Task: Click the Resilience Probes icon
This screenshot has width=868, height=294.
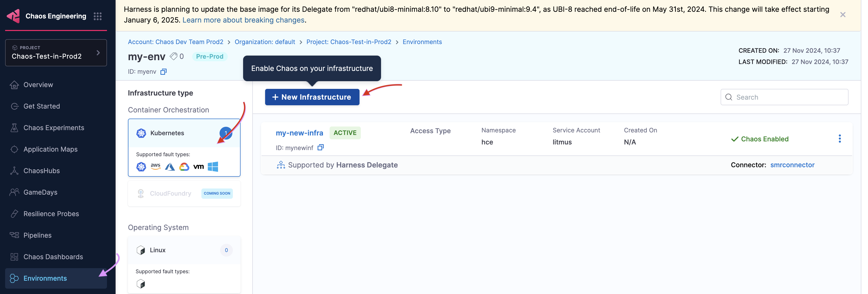Action: click(x=14, y=214)
